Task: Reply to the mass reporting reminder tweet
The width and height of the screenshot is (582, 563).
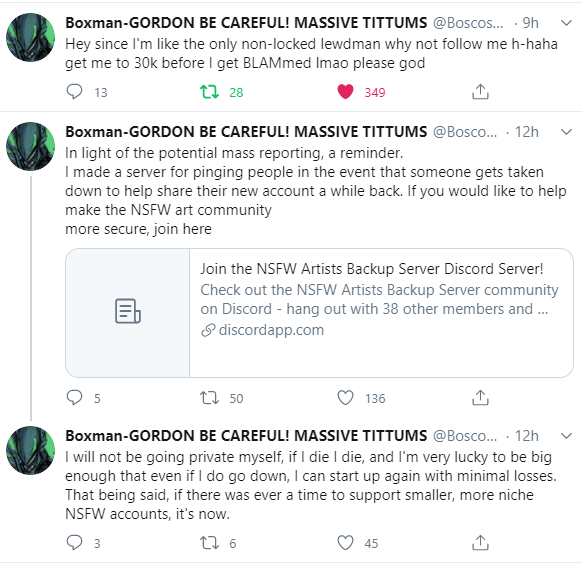Action: tap(74, 397)
